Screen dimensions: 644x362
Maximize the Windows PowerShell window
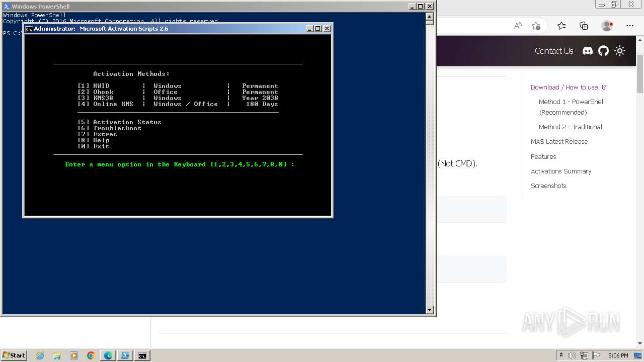(421, 7)
